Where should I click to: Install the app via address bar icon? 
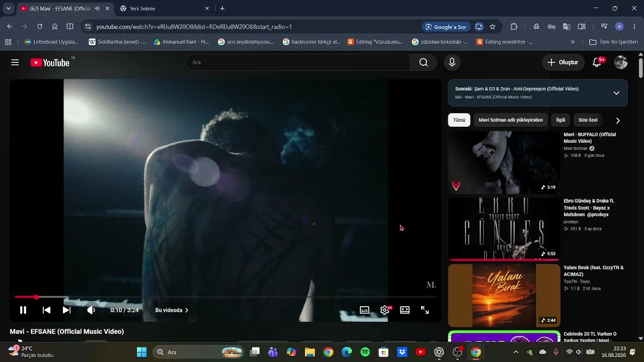479,27
